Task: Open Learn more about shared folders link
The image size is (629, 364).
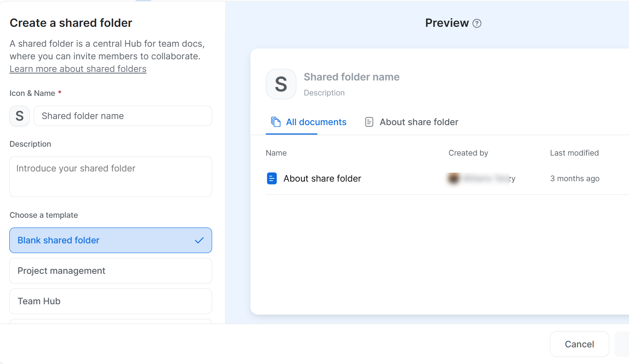Action: point(78,69)
